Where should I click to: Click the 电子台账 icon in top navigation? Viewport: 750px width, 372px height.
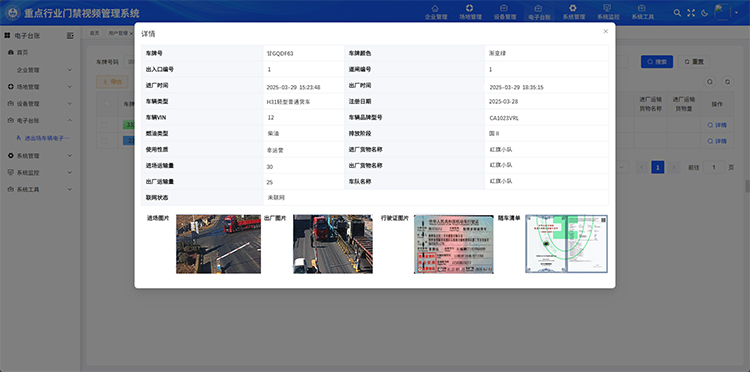pyautogui.click(x=538, y=8)
